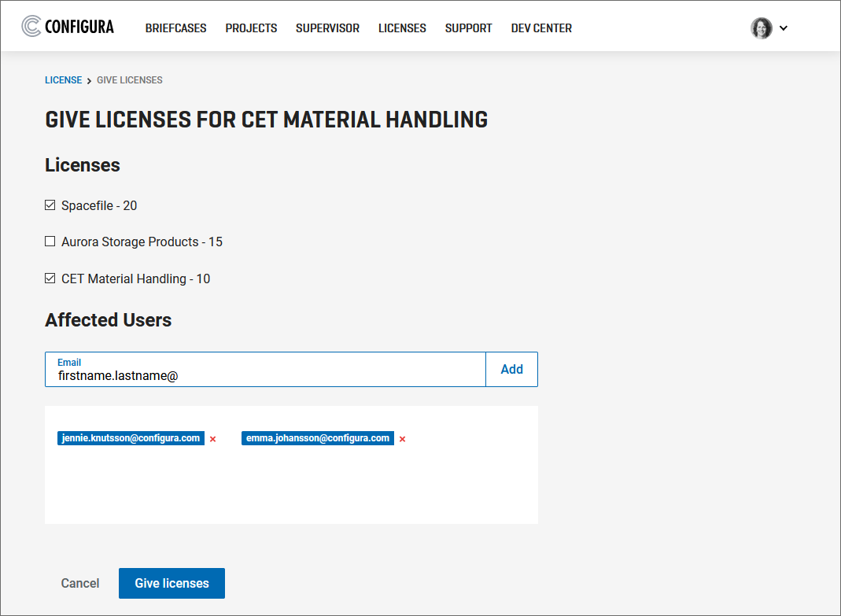Screen dimensions: 841x616
Task: Select the jennie.knutsson@configura.com email tag
Action: coord(131,438)
